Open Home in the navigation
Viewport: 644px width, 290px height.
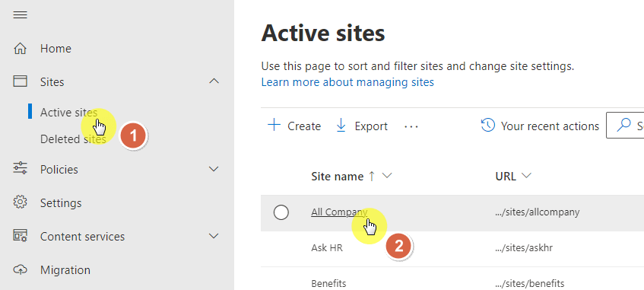[x=56, y=49]
